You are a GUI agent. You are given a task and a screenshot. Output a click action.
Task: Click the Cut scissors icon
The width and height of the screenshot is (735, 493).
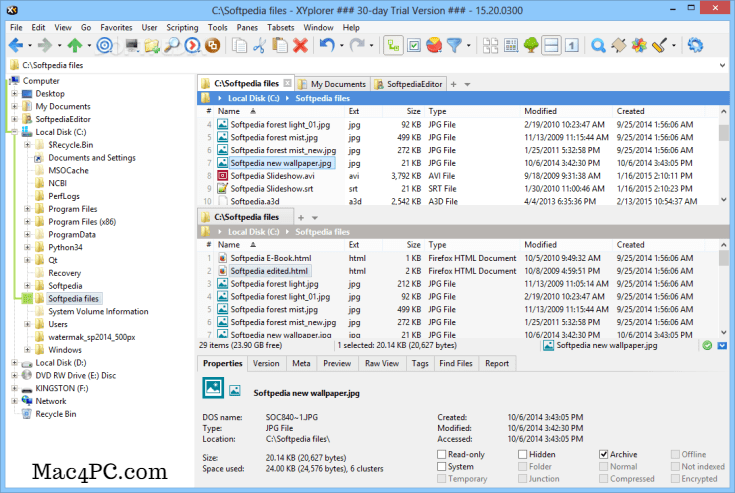(x=259, y=45)
